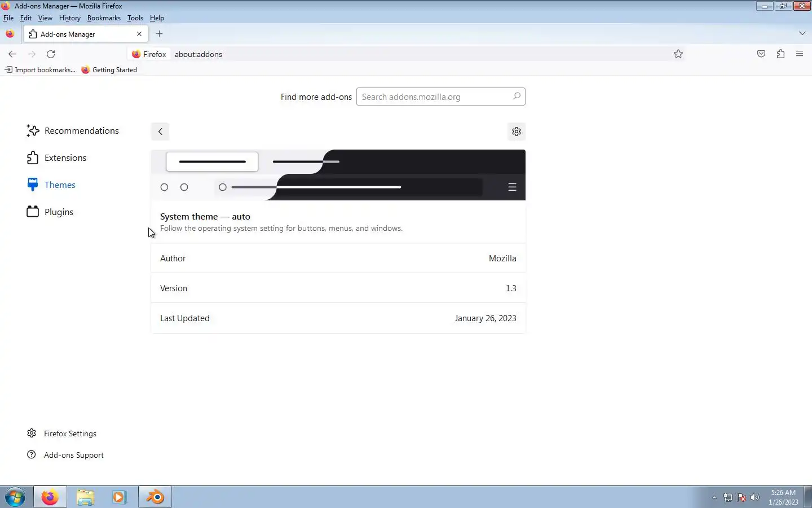The height and width of the screenshot is (508, 812).
Task: Open the Extensions sidebar category
Action: (x=56, y=158)
